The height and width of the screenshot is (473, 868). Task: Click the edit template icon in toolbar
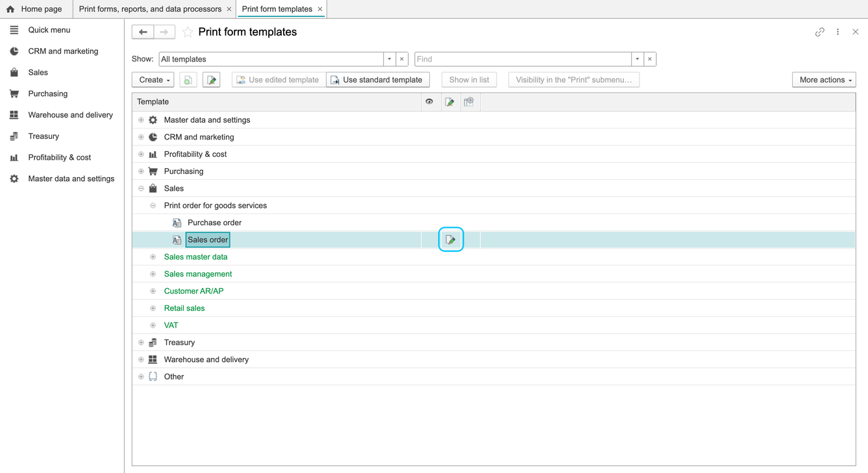tap(212, 80)
